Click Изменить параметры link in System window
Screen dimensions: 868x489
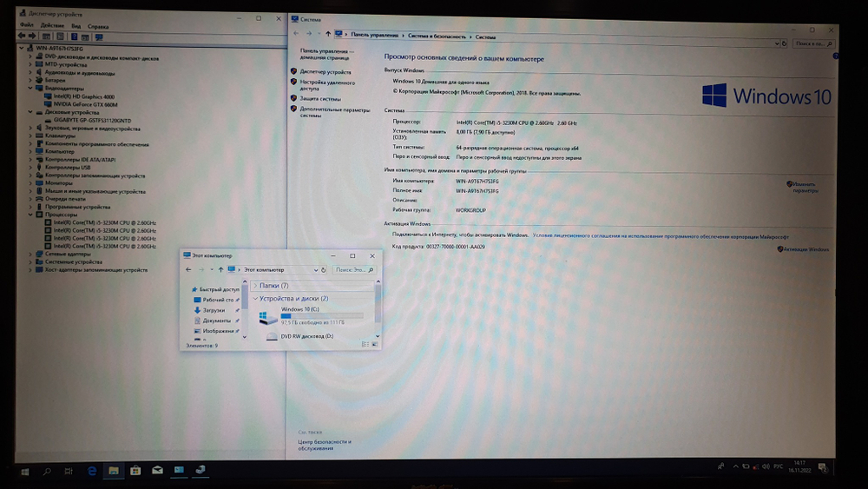pos(805,188)
